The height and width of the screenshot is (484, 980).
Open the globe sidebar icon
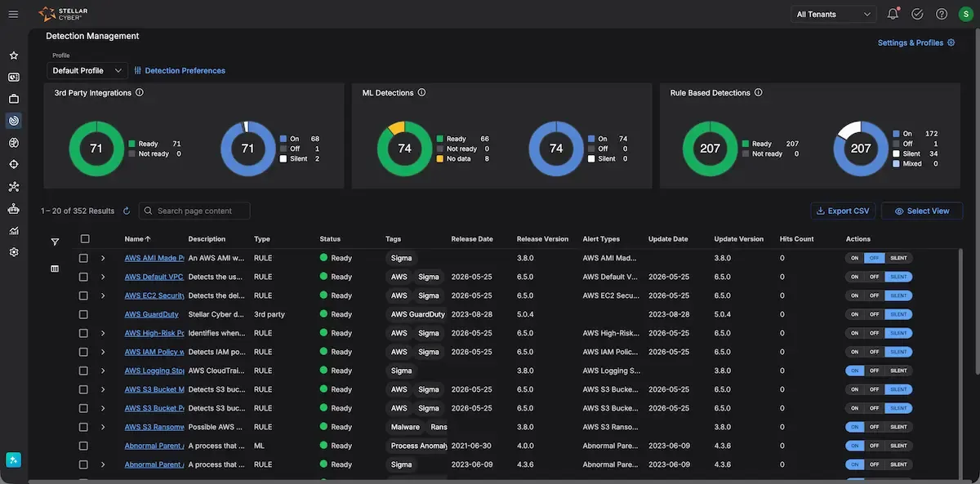[14, 143]
